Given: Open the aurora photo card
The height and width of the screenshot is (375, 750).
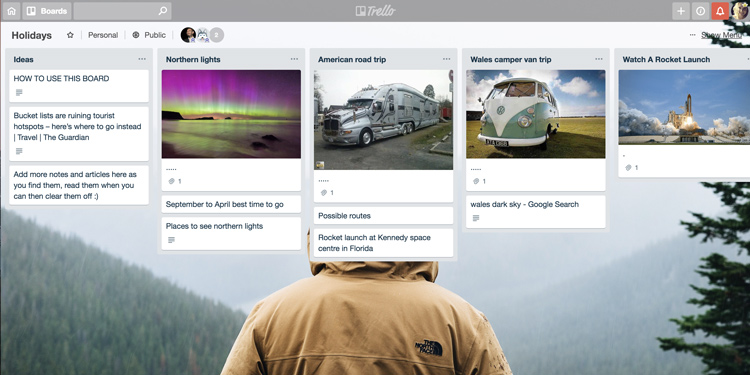Looking at the screenshot, I should [231, 130].
